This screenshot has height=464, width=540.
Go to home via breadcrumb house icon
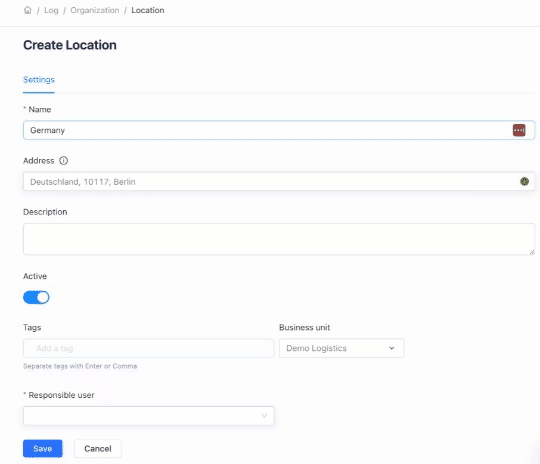(x=28, y=10)
